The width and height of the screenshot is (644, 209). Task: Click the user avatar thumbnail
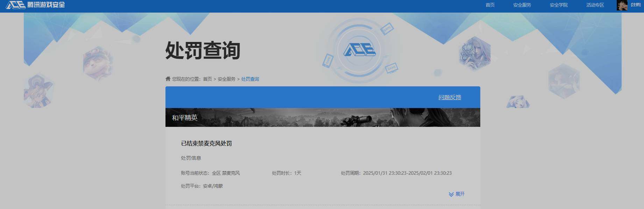point(622,5)
